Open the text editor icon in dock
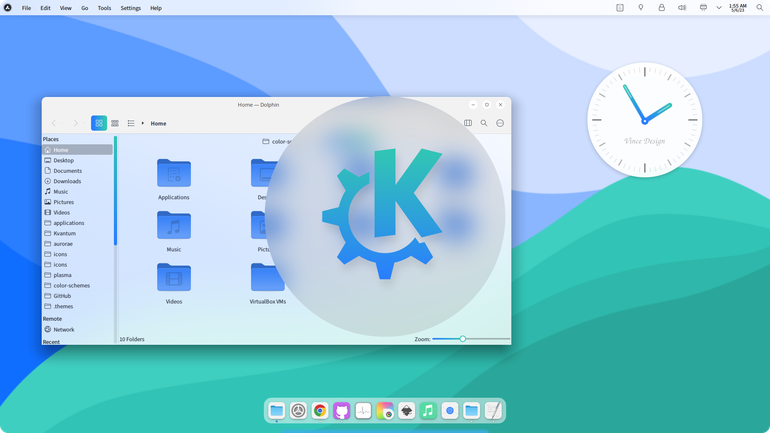 (x=493, y=410)
